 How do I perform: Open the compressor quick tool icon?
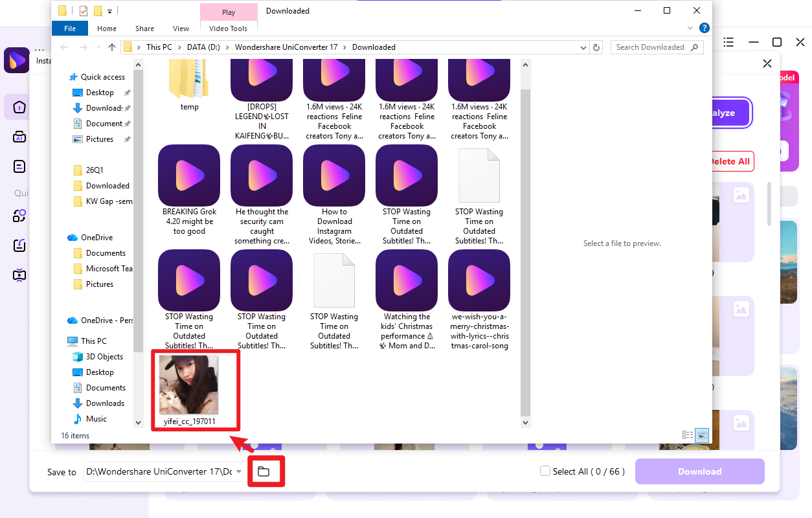click(19, 275)
